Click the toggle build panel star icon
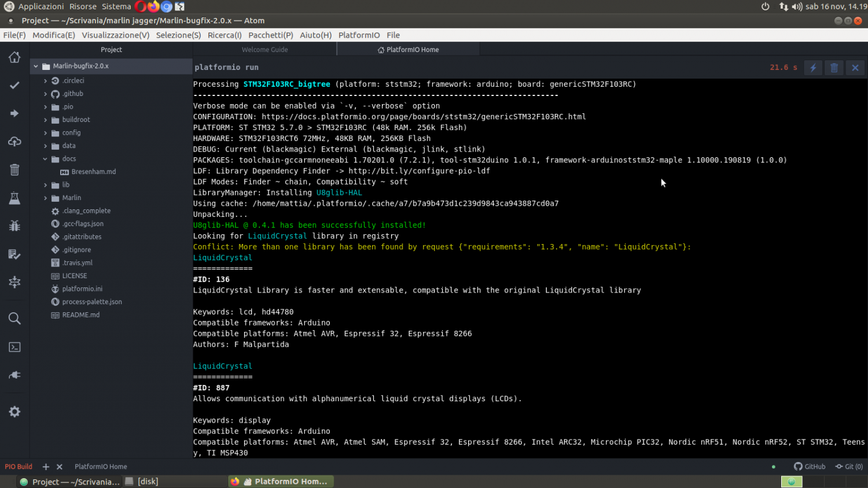Screen dimensions: 868x488 [x=14, y=282]
